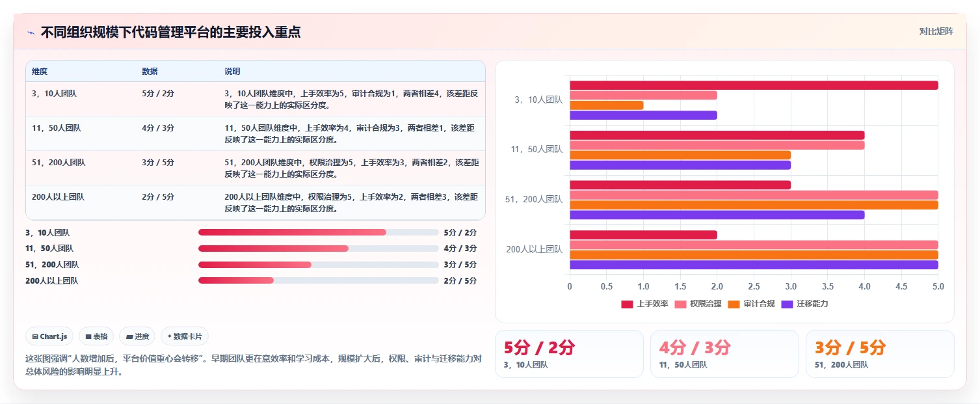Toggle 权限治理 legend entry in chart
This screenshot has height=404, width=980.
698,304
